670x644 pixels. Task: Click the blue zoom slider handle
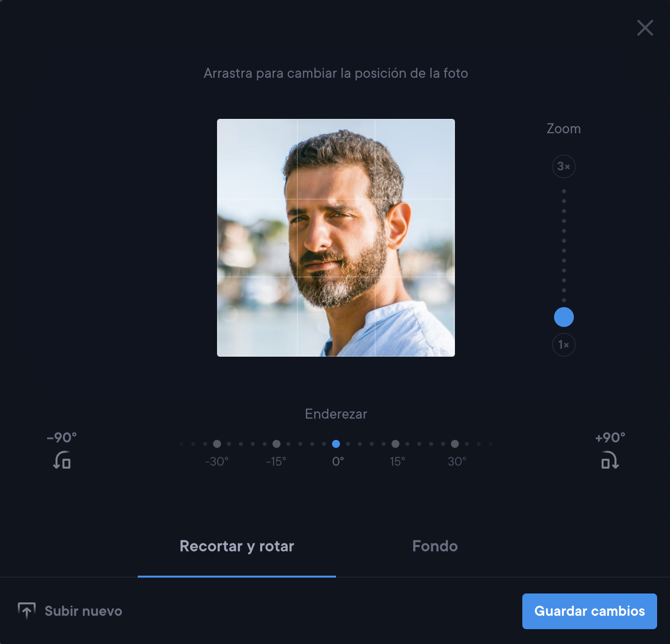[x=563, y=317]
